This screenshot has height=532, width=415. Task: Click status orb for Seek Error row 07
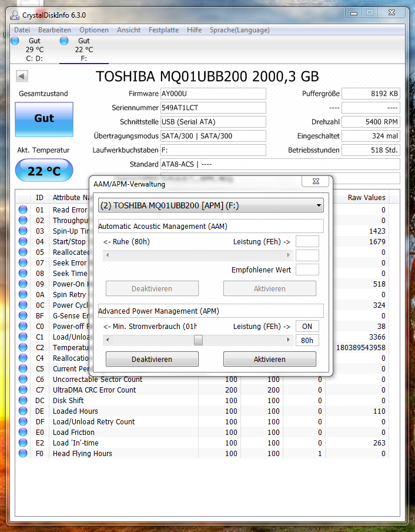(23, 262)
